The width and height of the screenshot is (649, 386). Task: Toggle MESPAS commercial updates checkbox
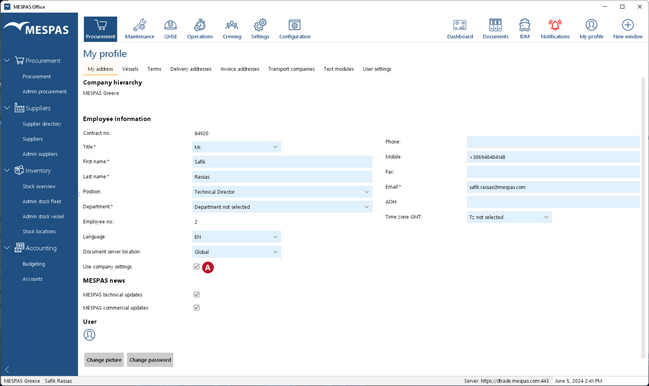[x=197, y=308]
